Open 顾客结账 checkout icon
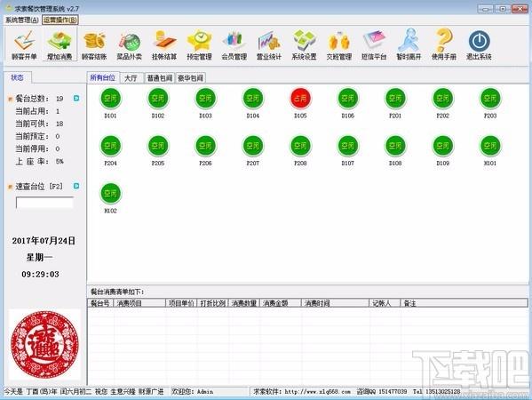532x400 pixels. [x=94, y=44]
